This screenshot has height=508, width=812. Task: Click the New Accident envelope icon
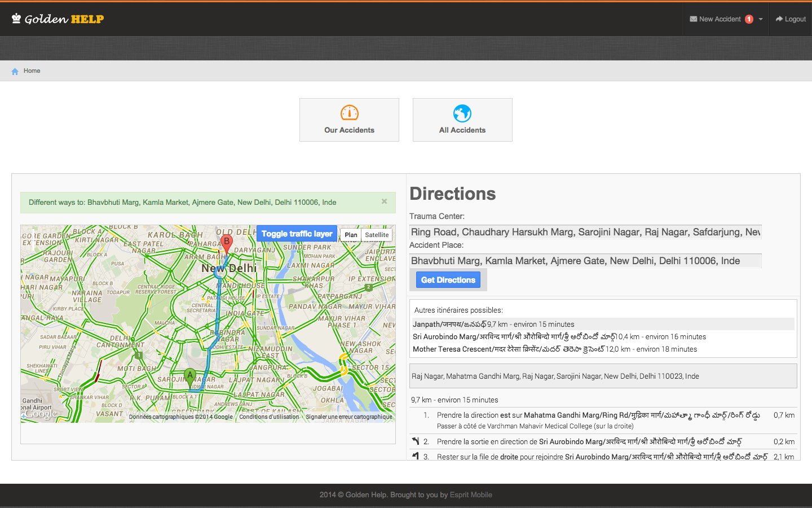coord(693,19)
